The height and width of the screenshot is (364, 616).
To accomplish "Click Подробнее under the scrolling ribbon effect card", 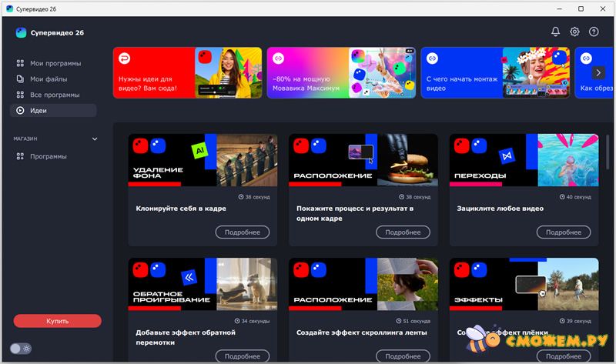I will click(403, 356).
